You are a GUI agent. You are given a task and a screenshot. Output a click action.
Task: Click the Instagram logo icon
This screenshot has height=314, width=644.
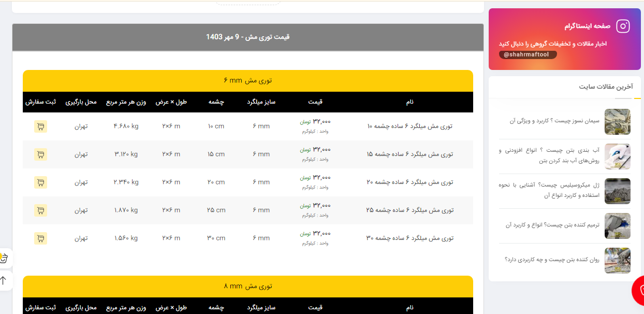tap(623, 26)
